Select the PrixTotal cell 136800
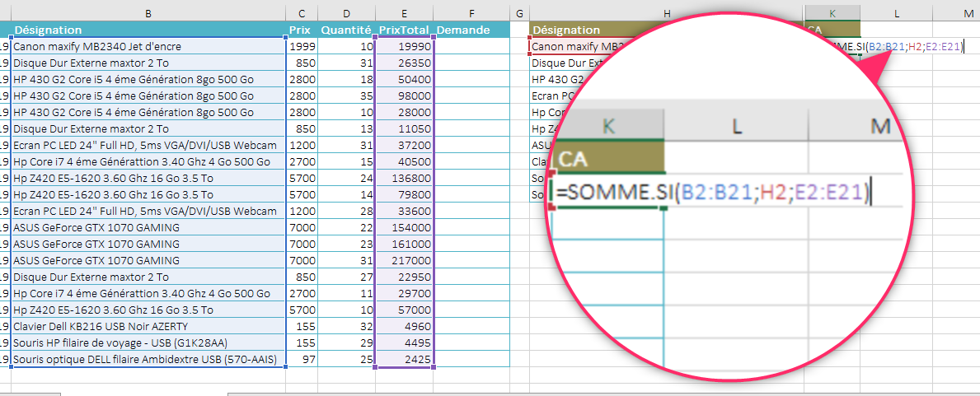980x396 pixels. pos(405,178)
